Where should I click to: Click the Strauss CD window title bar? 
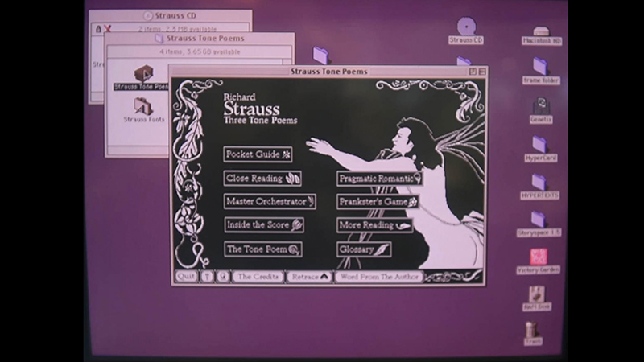(x=171, y=15)
